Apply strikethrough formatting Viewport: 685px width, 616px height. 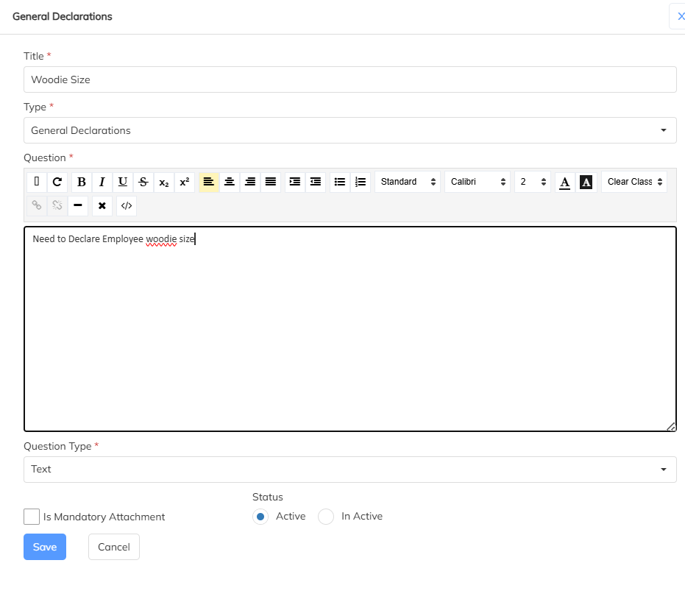[143, 182]
